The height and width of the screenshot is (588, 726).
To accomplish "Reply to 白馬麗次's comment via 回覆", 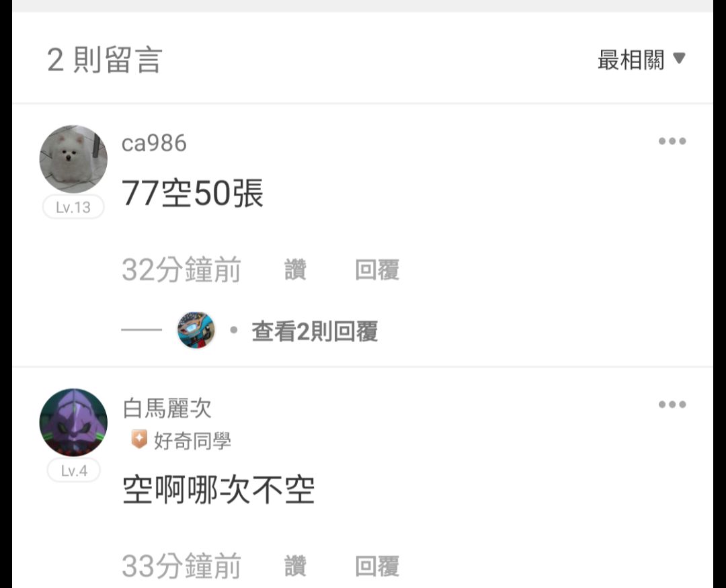I will pos(377,566).
